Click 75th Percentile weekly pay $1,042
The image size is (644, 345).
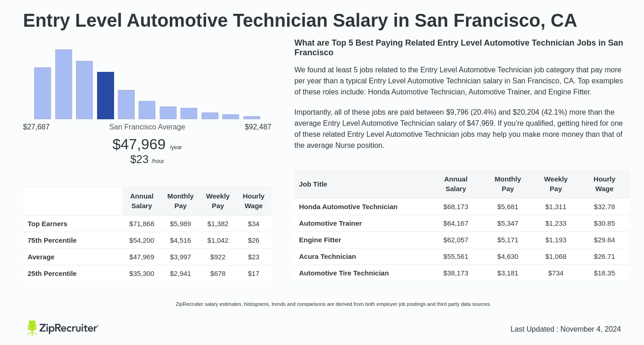pos(218,240)
